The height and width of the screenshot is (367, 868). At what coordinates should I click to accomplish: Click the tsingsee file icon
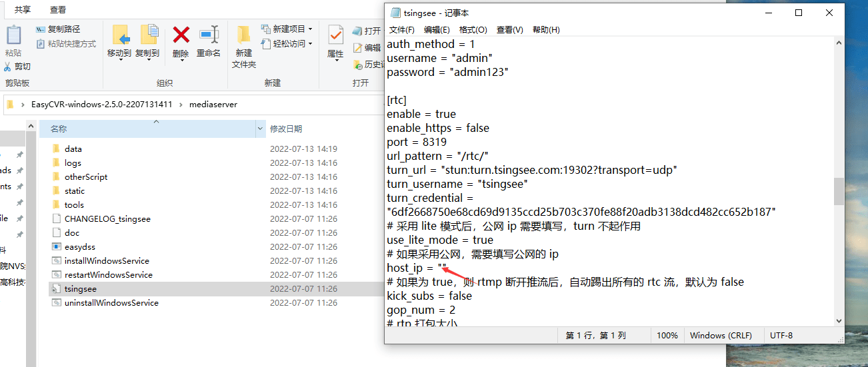click(56, 289)
